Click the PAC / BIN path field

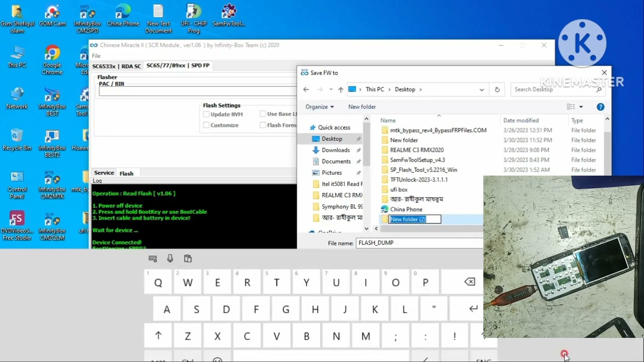point(198,91)
